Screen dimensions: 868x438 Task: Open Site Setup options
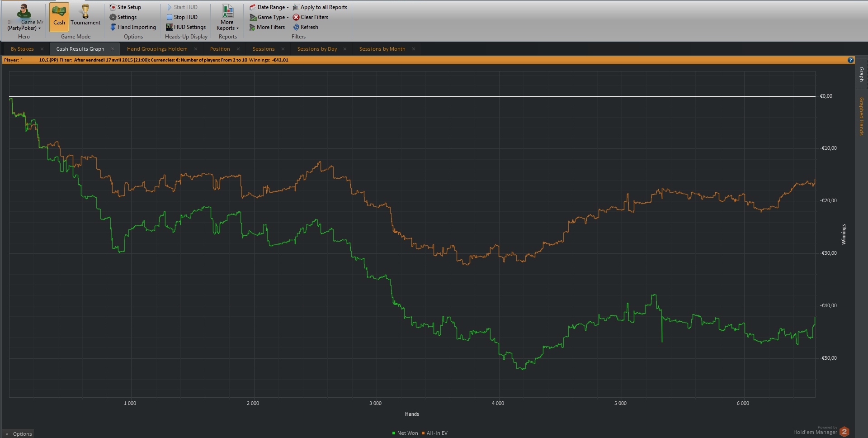(125, 7)
